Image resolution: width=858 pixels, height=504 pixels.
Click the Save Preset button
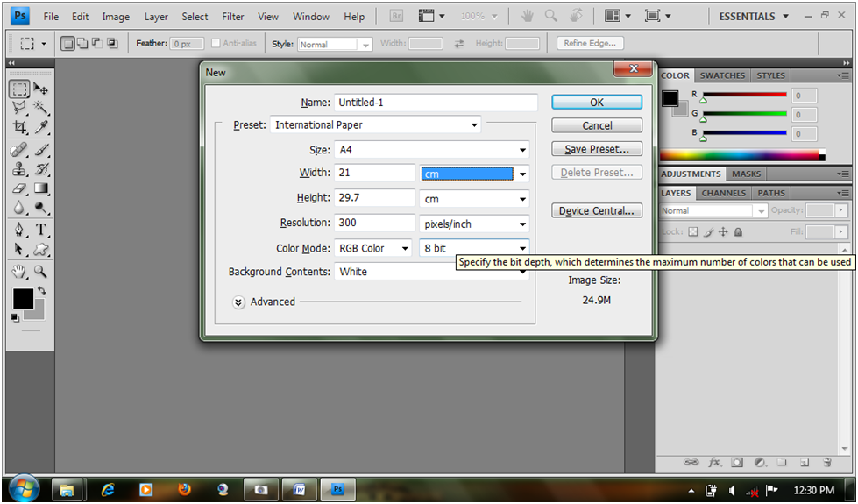597,149
